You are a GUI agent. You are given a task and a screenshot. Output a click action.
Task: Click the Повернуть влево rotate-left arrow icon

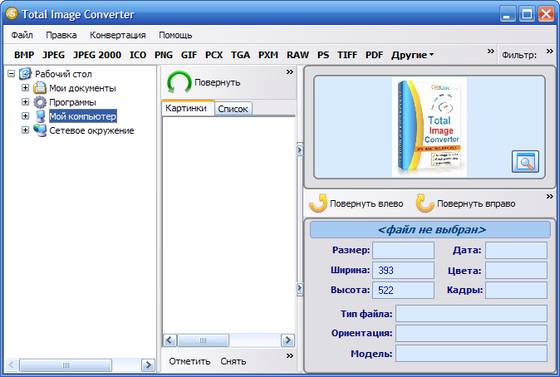point(318,203)
